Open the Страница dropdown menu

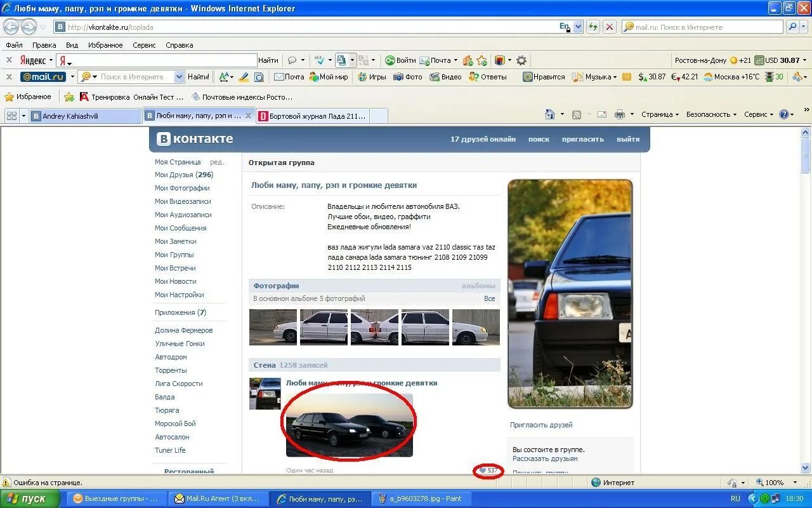[660, 114]
